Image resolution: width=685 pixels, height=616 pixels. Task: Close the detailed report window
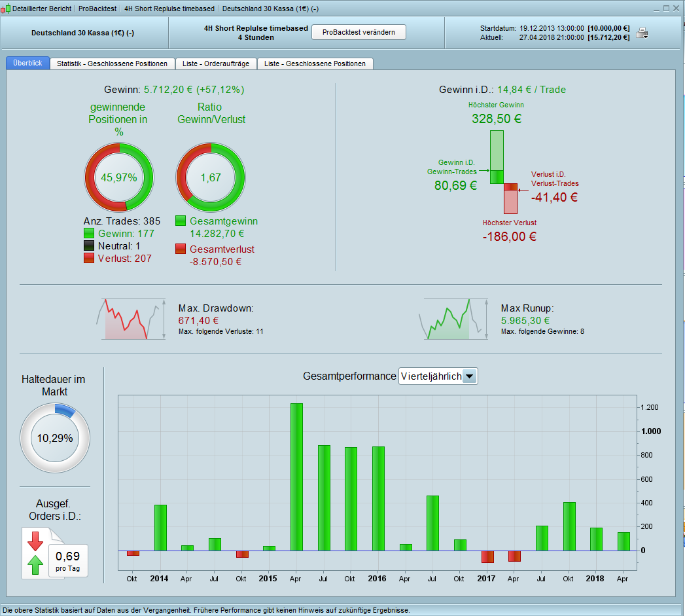(676, 9)
